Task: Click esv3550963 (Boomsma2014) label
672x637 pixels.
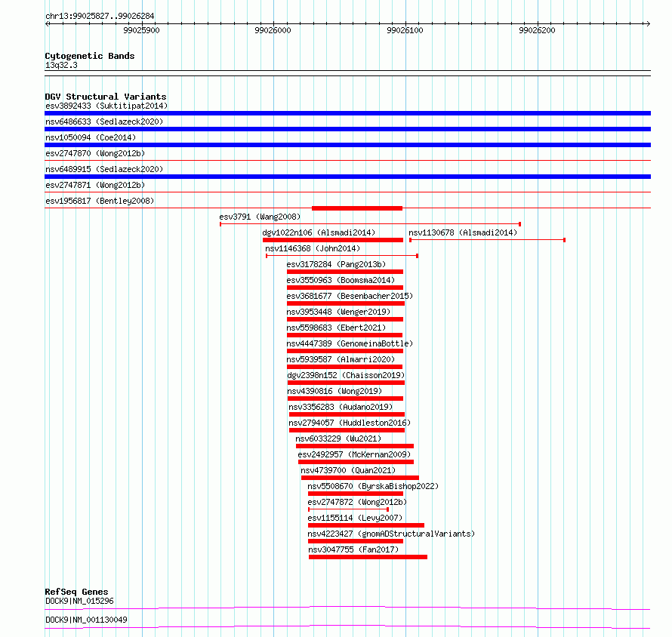Action: click(341, 280)
